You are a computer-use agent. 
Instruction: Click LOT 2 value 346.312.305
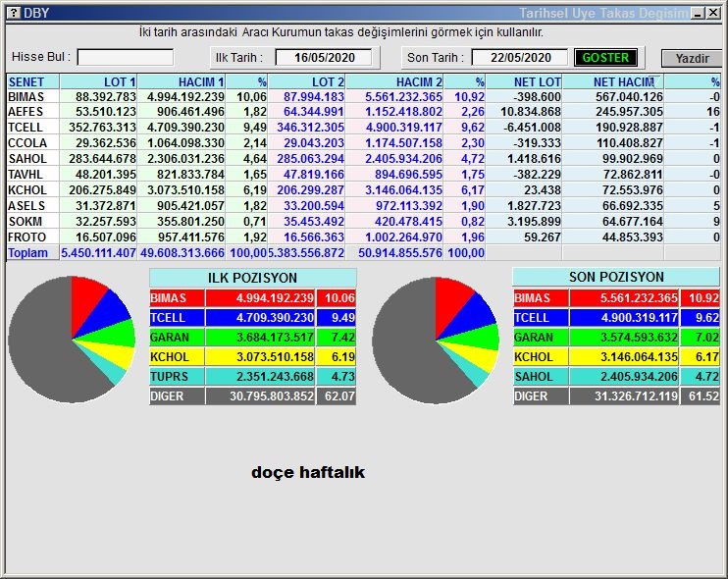pos(311,128)
